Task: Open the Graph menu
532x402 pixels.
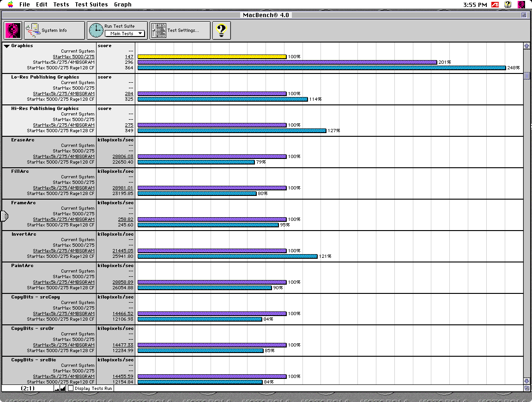Action: click(x=123, y=5)
